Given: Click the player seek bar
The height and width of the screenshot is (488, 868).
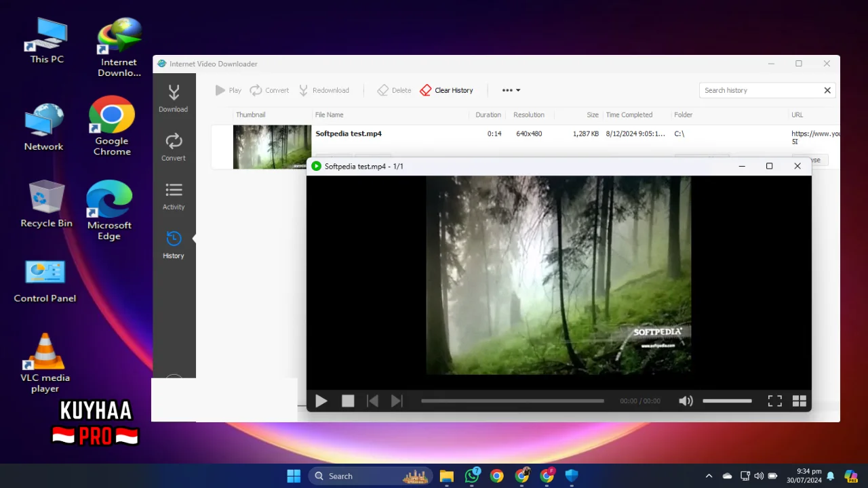Looking at the screenshot, I should point(512,401).
